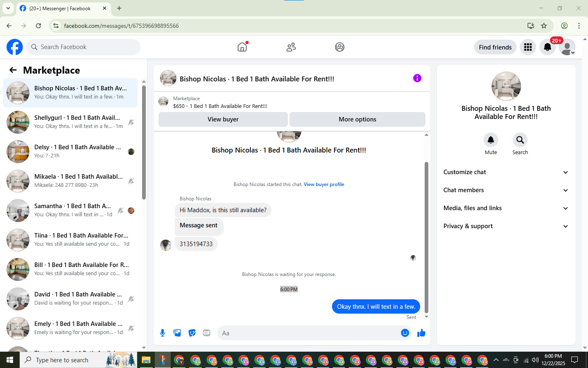This screenshot has height=368, width=588.
Task: Open the Friends icon in top navigation
Action: [x=291, y=47]
